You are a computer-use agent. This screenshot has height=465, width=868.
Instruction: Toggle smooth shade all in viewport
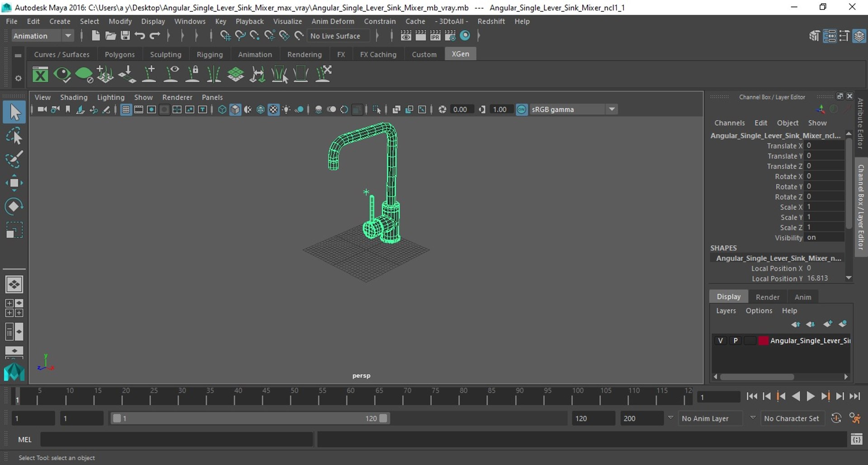[x=235, y=109]
